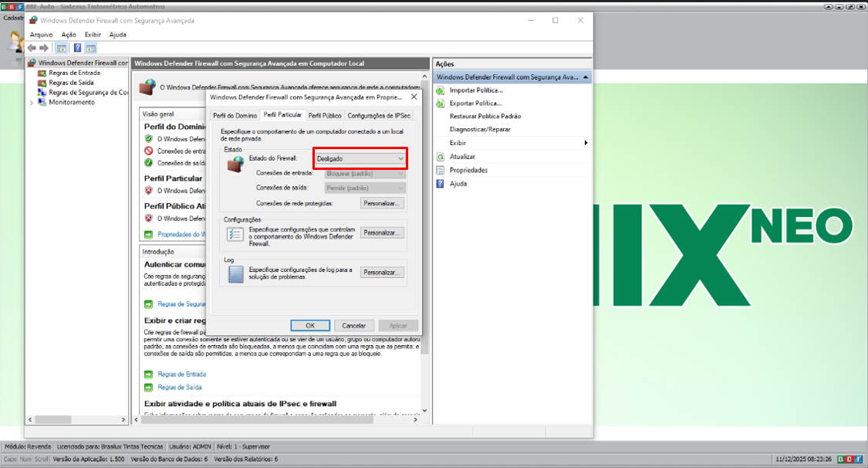The image size is (868, 468).
Task: Click the Usuário: ADMIN status bar entry
Action: pyautogui.click(x=190, y=446)
